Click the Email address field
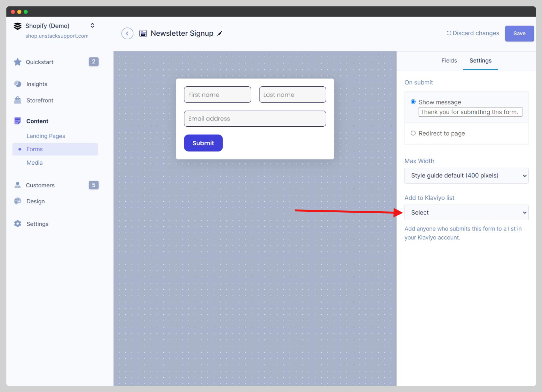542x392 pixels. coord(255,119)
